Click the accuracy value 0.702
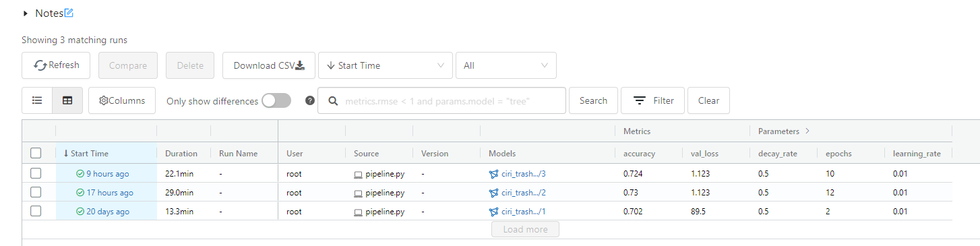 point(633,212)
